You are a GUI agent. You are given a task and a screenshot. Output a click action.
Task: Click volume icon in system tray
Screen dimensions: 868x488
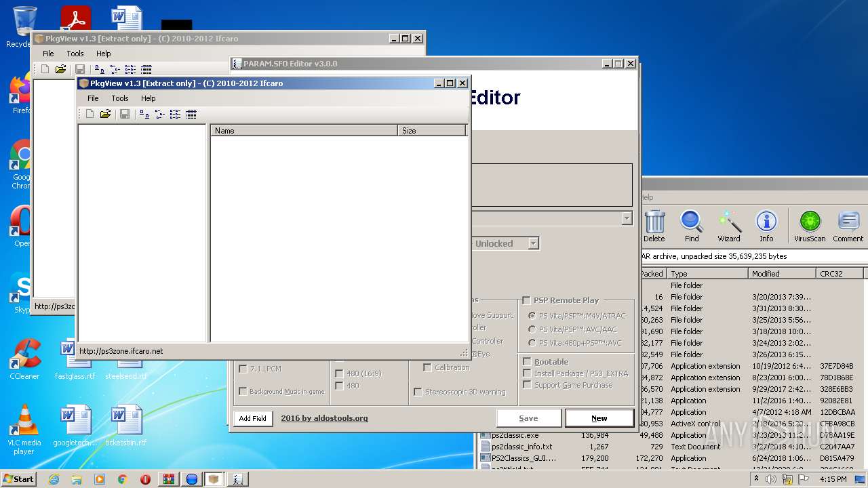771,479
